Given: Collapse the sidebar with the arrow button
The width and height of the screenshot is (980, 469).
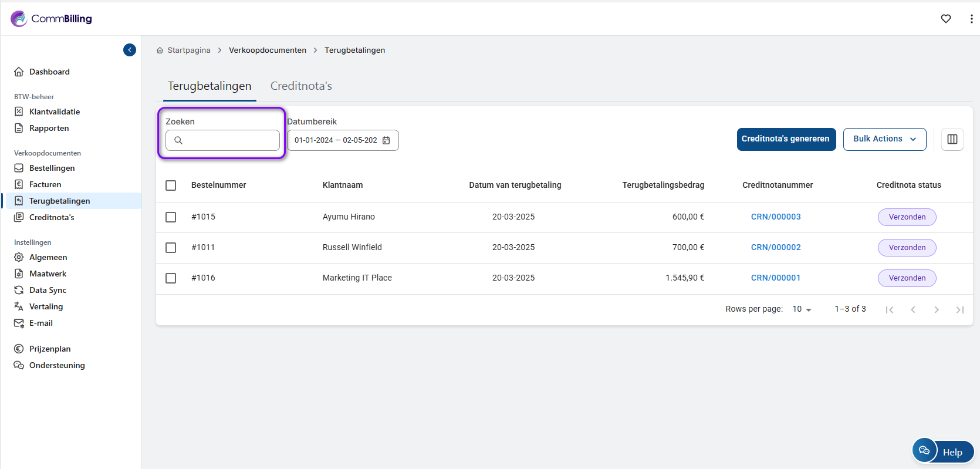Looking at the screenshot, I should (130, 50).
